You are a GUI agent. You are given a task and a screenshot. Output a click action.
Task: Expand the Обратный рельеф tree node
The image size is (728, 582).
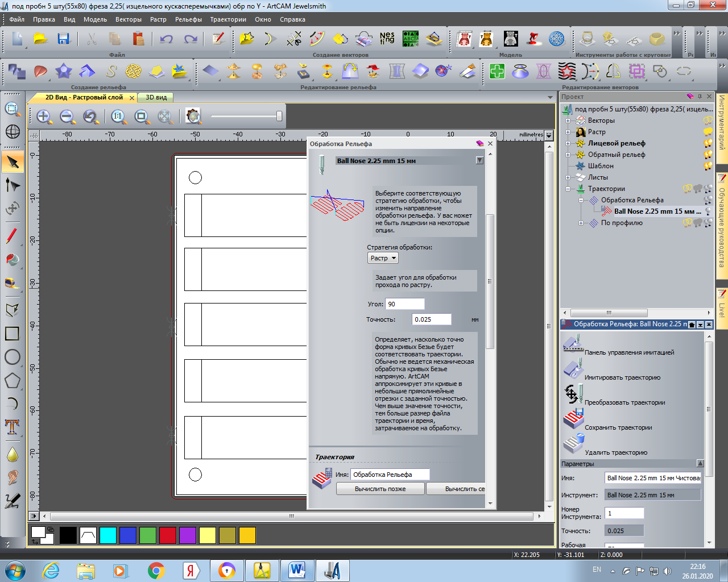click(568, 155)
